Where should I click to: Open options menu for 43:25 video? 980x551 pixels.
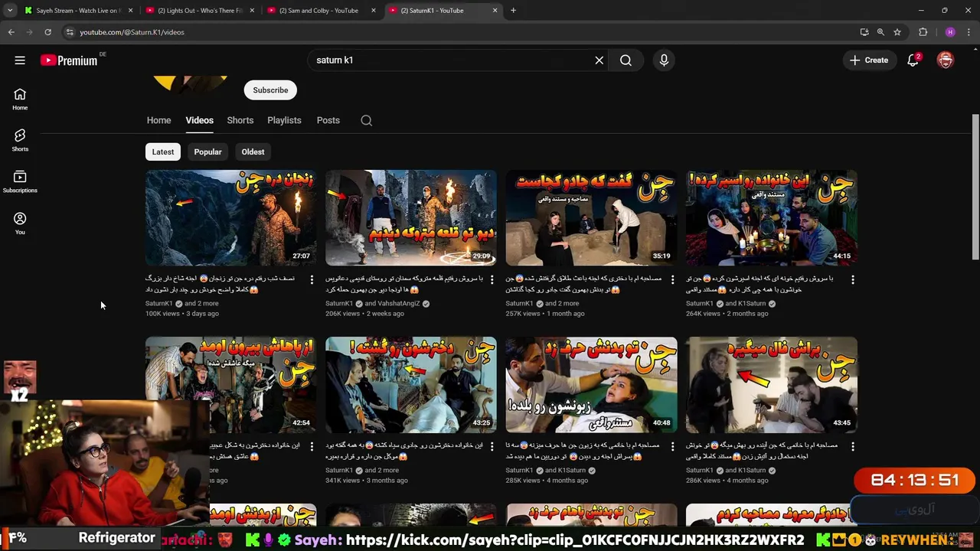(492, 447)
